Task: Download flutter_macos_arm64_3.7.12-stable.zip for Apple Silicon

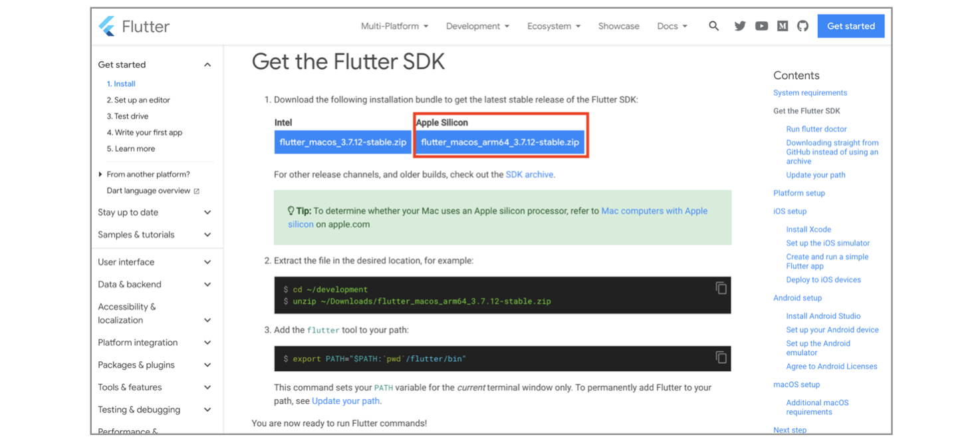Action: [500, 142]
